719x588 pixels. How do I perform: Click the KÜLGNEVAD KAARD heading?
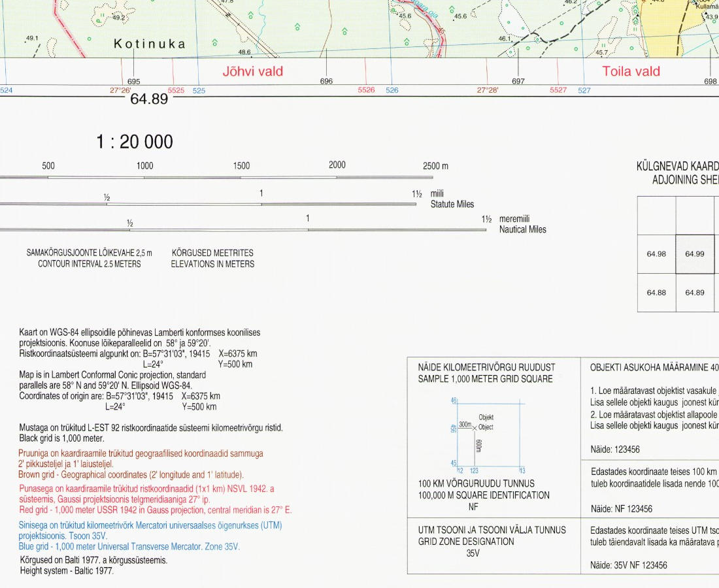pos(678,166)
